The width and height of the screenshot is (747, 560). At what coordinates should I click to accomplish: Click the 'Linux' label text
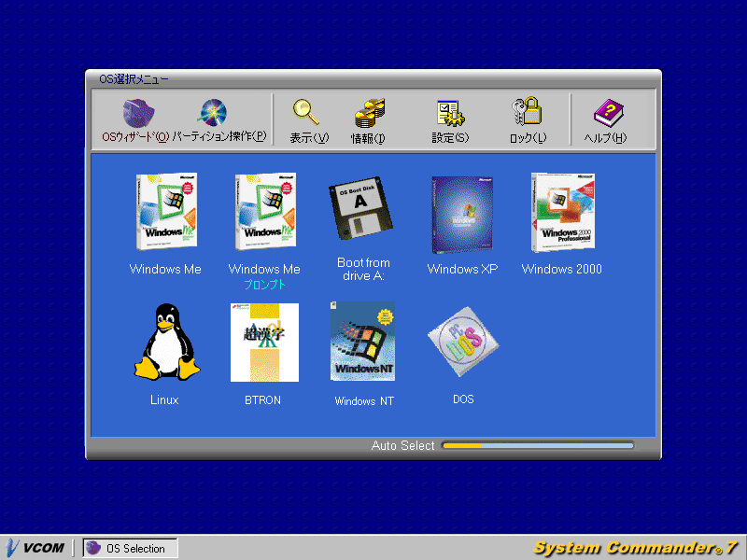tap(164, 399)
